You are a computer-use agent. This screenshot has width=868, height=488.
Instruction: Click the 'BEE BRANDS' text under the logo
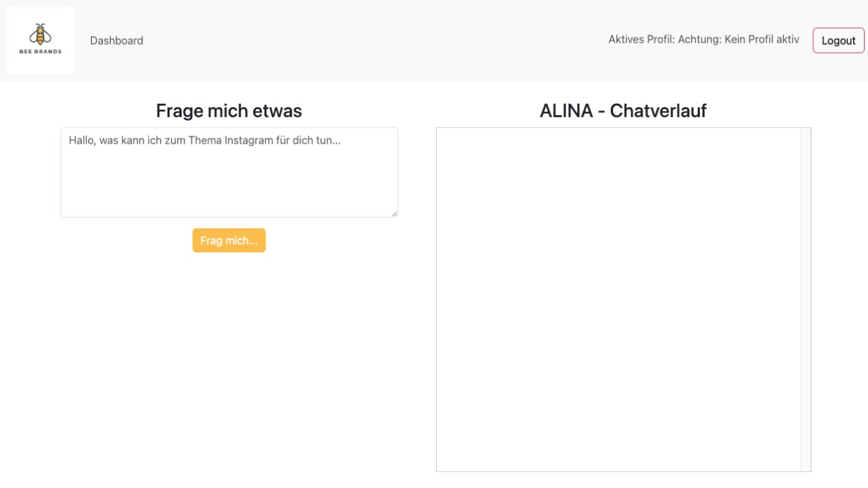[x=40, y=52]
